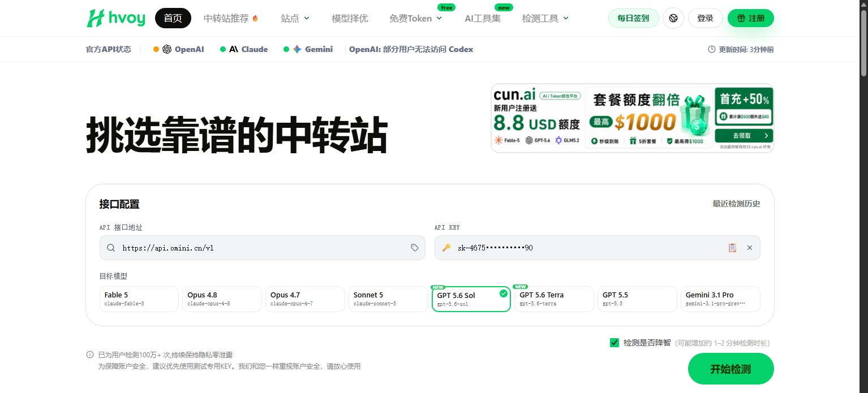Click the 官方API状态 label
Viewport: 868px width, 393px height.
109,49
